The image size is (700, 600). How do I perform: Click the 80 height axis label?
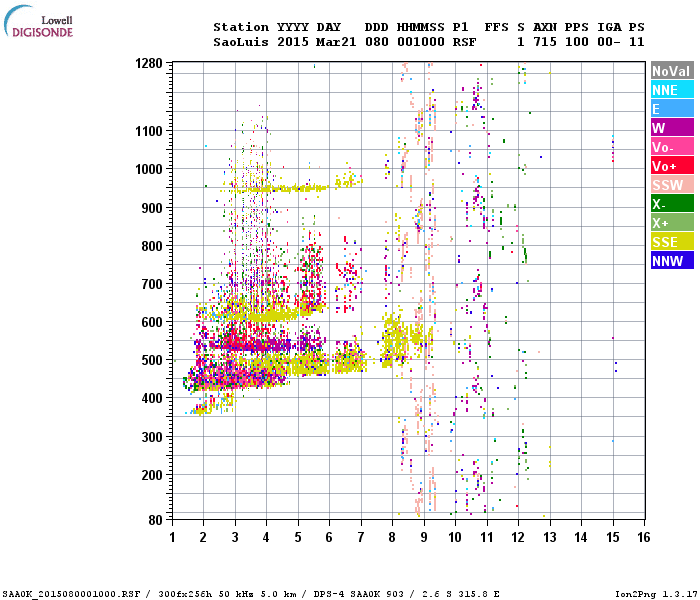point(156,520)
